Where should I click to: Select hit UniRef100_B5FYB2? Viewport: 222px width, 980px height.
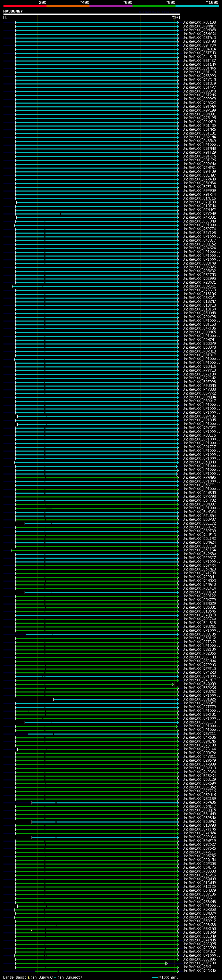tap(199, 500)
